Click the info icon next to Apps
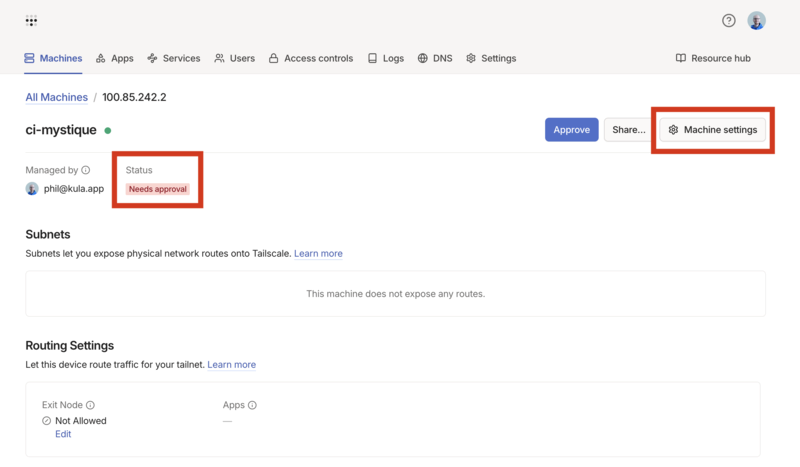 click(252, 405)
